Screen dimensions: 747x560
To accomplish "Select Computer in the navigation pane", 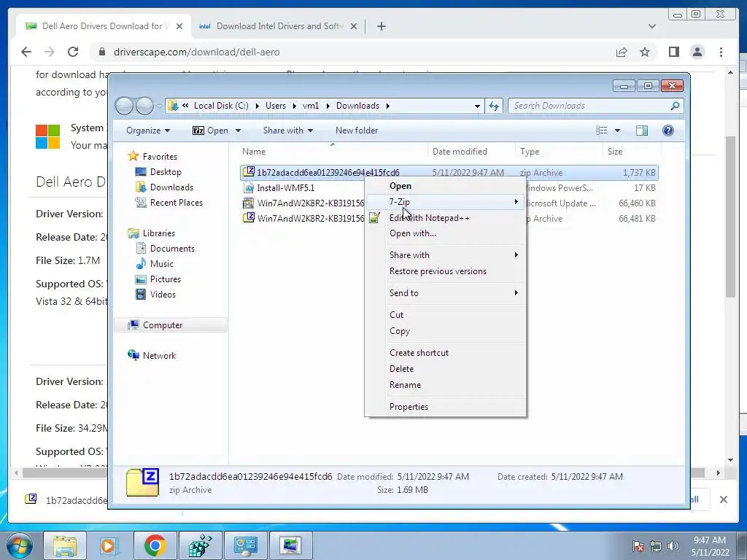I will click(x=162, y=325).
